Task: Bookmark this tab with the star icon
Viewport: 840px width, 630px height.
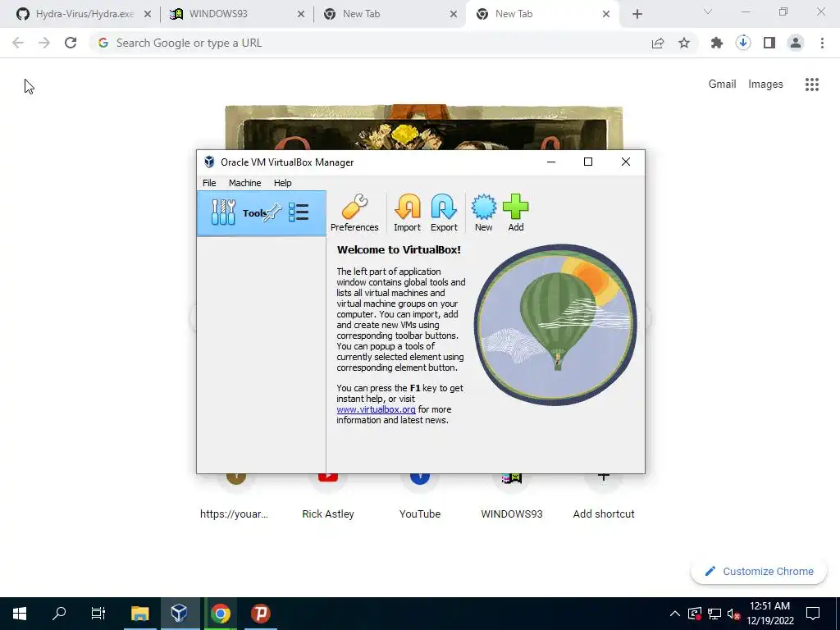Action: click(684, 43)
